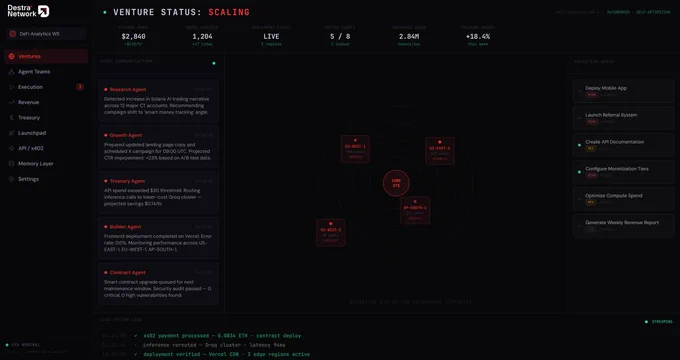Click the red notification badge on Execution
This screenshot has width=680, height=360.
coord(80,87)
